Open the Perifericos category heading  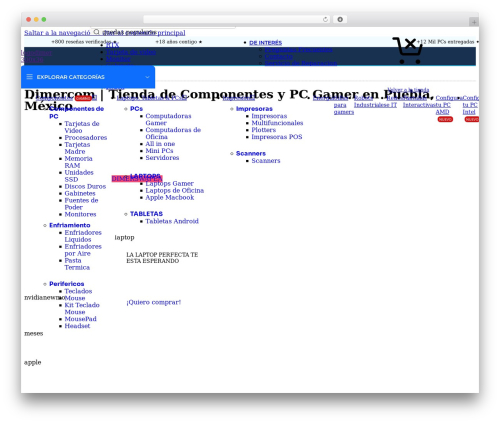67,284
